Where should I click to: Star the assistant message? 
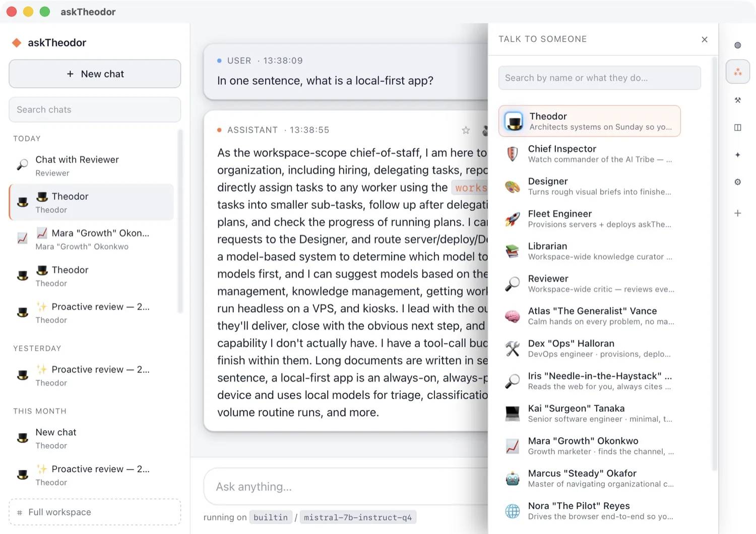click(466, 130)
